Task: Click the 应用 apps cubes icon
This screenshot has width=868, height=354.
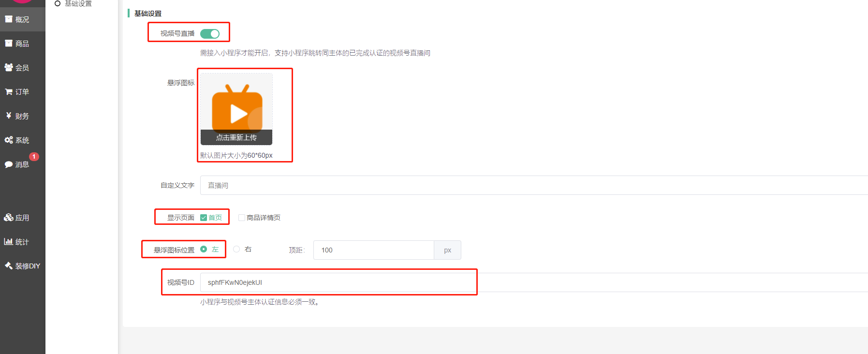Action: click(x=9, y=218)
